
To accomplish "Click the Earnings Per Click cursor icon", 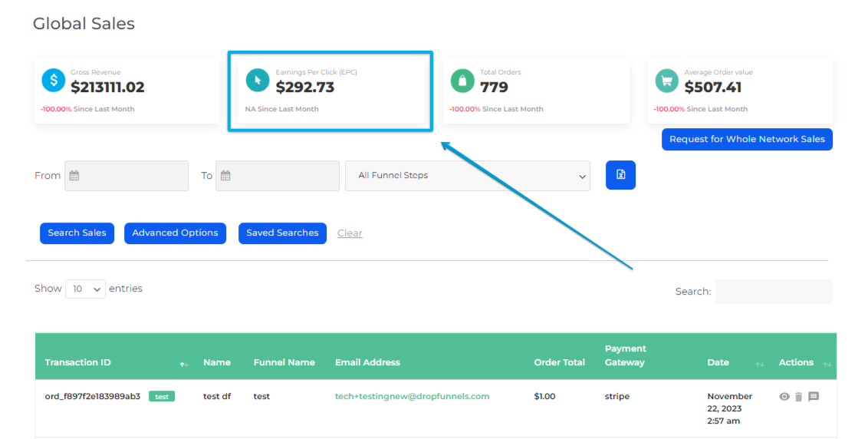I will click(x=258, y=81).
